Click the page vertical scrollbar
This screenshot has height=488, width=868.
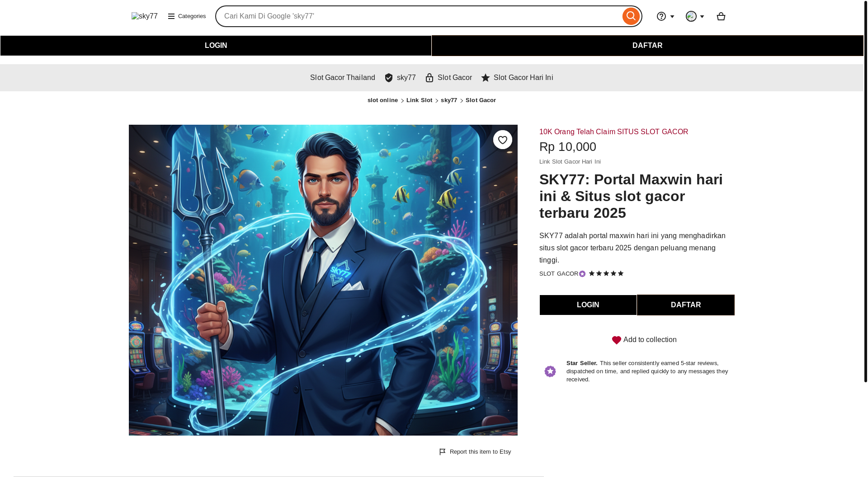(866, 191)
